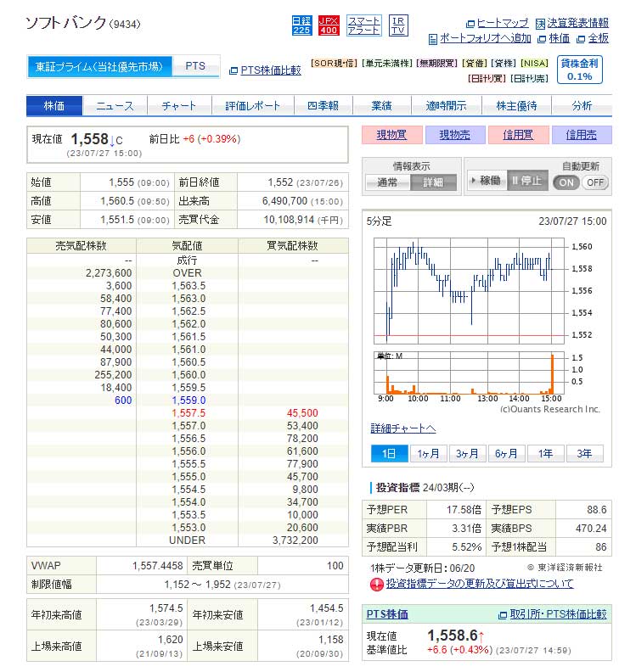The image size is (619, 672).
Task: Open 決算発表情報 link
Action: pyautogui.click(x=577, y=23)
